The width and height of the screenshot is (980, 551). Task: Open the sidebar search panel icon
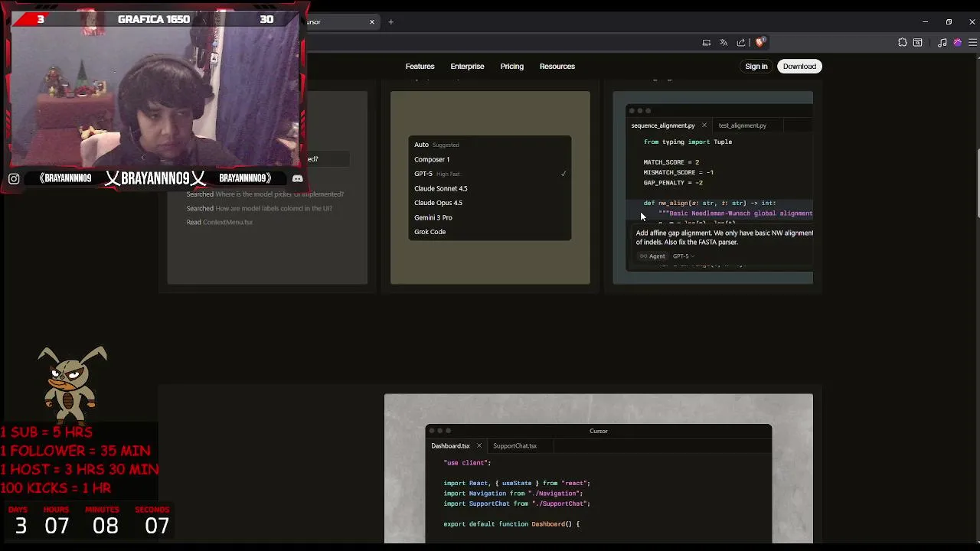pyautogui.click(x=918, y=43)
